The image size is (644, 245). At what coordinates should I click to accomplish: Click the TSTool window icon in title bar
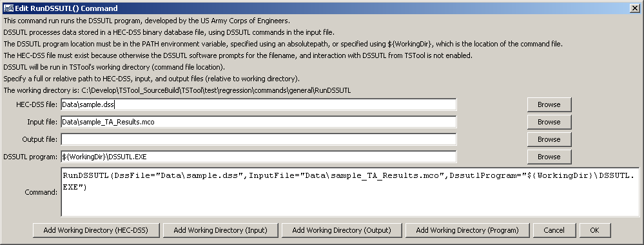click(x=8, y=8)
